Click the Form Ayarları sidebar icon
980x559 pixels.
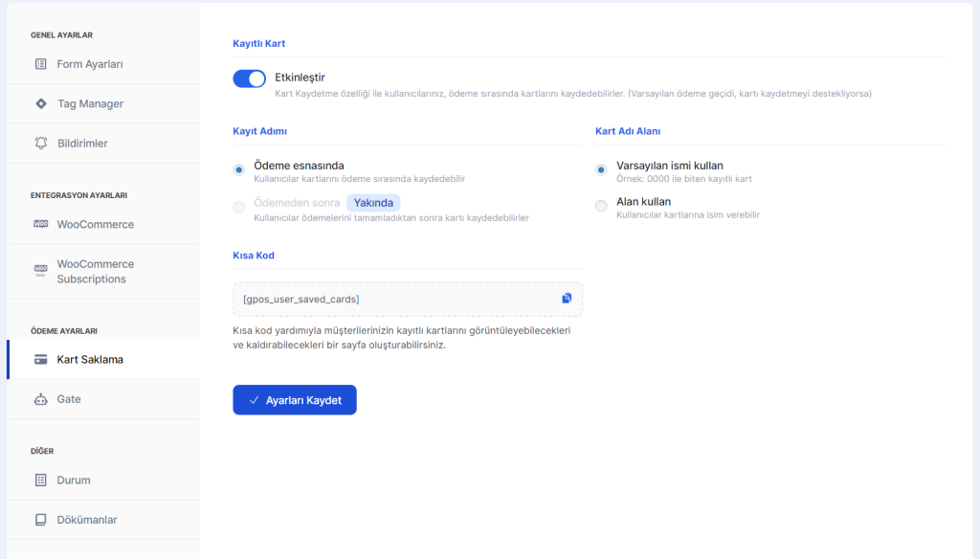[40, 64]
